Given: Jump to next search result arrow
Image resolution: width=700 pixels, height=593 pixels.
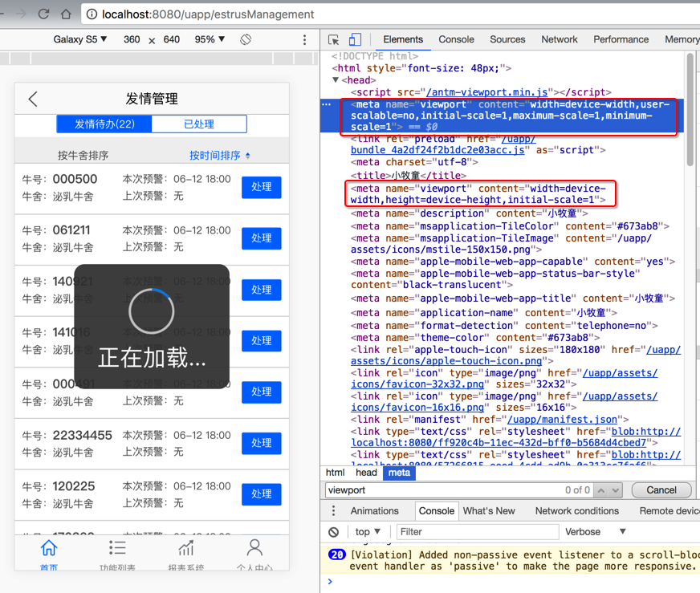Looking at the screenshot, I should click(x=616, y=490).
